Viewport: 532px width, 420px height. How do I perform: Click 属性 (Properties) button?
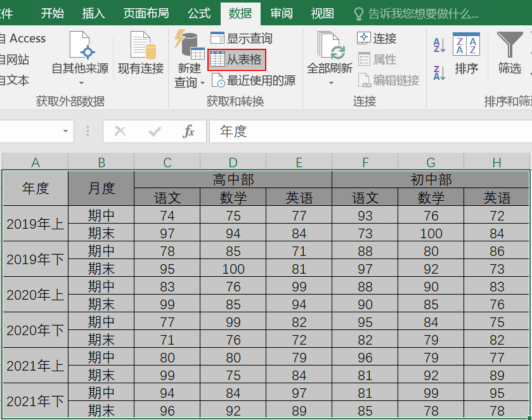click(377, 60)
